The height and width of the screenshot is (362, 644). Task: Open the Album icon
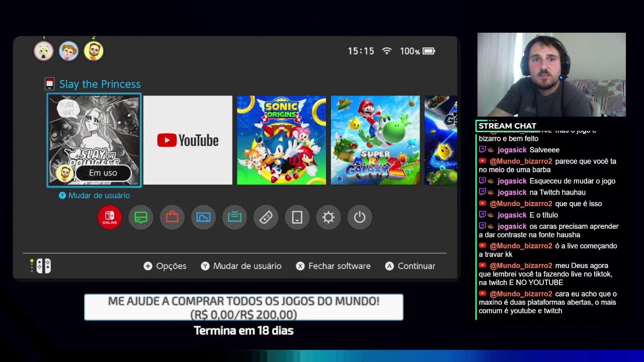tap(203, 217)
